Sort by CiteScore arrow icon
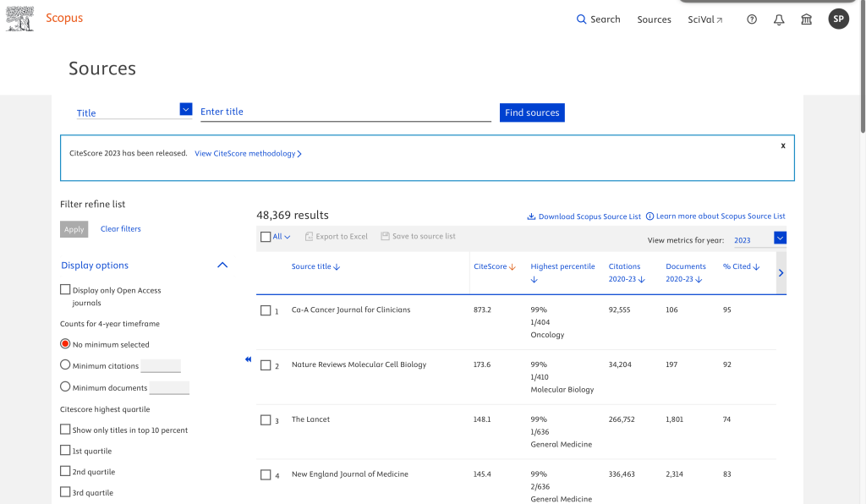The height and width of the screenshot is (504, 866). click(512, 267)
